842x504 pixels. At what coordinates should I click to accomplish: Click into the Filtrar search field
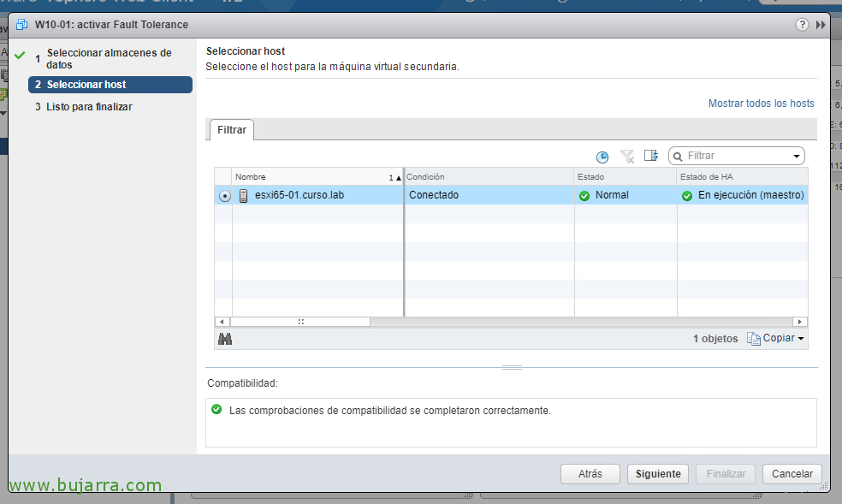(736, 156)
